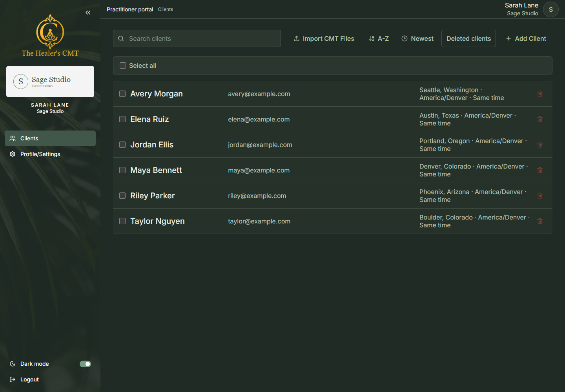Delete Jordan Ellis using trash icon
The width and height of the screenshot is (565, 392).
540,145
